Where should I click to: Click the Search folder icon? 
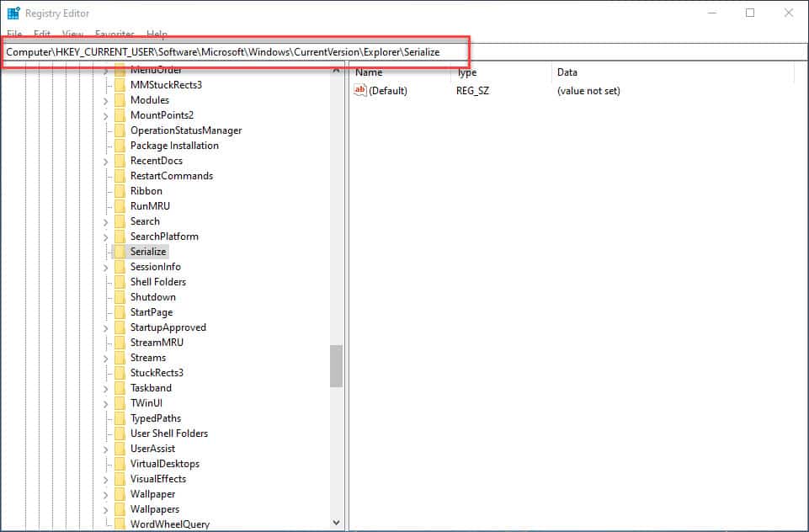tap(120, 221)
